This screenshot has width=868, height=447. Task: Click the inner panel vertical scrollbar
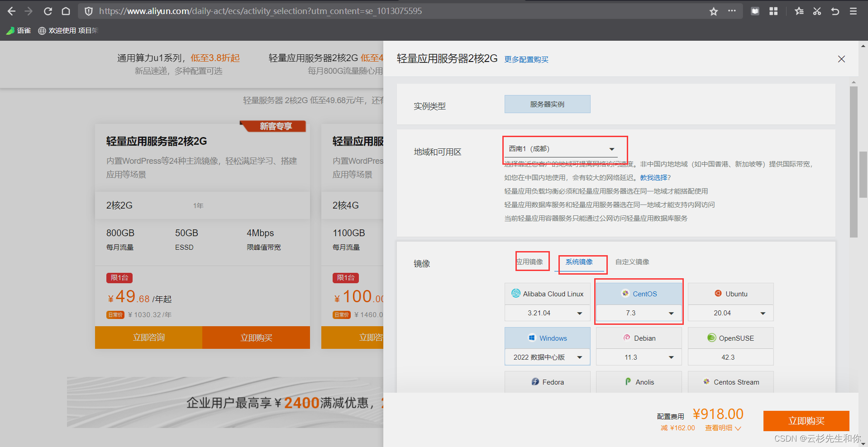(x=854, y=162)
